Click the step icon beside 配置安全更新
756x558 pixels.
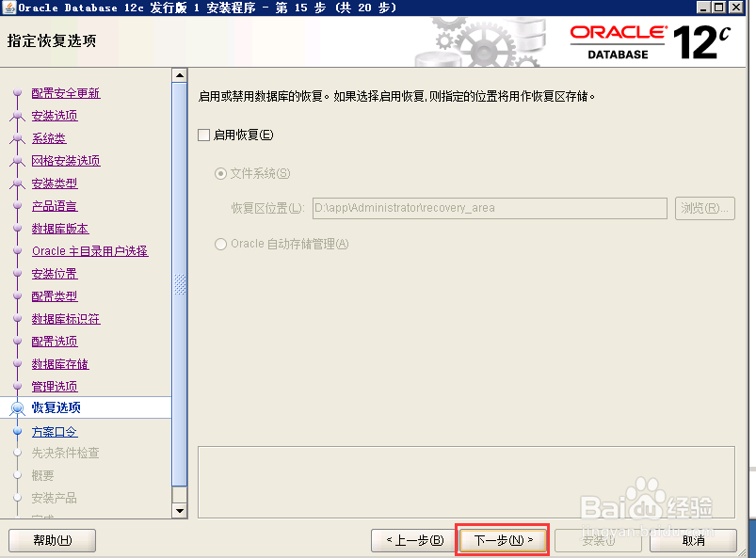[x=15, y=93]
